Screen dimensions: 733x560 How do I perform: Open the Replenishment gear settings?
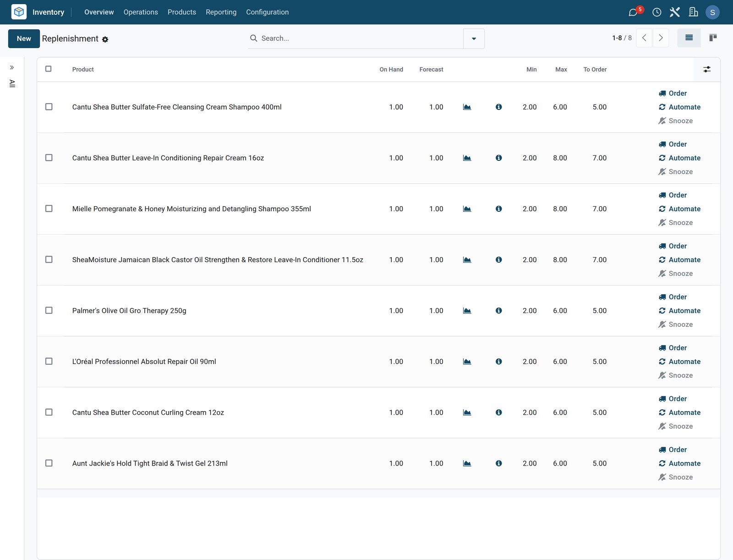(105, 39)
